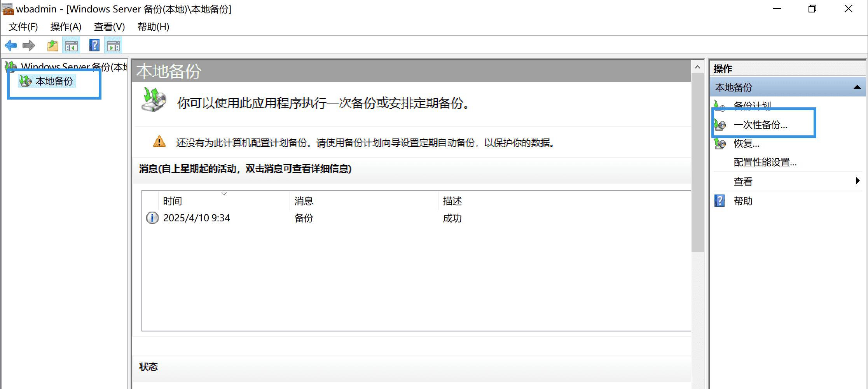This screenshot has height=389, width=868.
Task: Open the Help question-mark toolbar icon
Action: pos(94,46)
